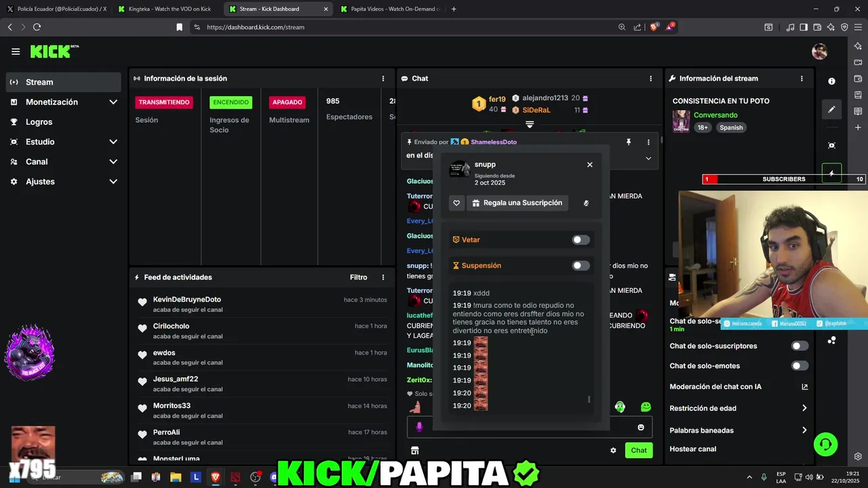Screen dimensions: 868x488
Task: Click the Spanish language tag
Action: (x=731, y=127)
